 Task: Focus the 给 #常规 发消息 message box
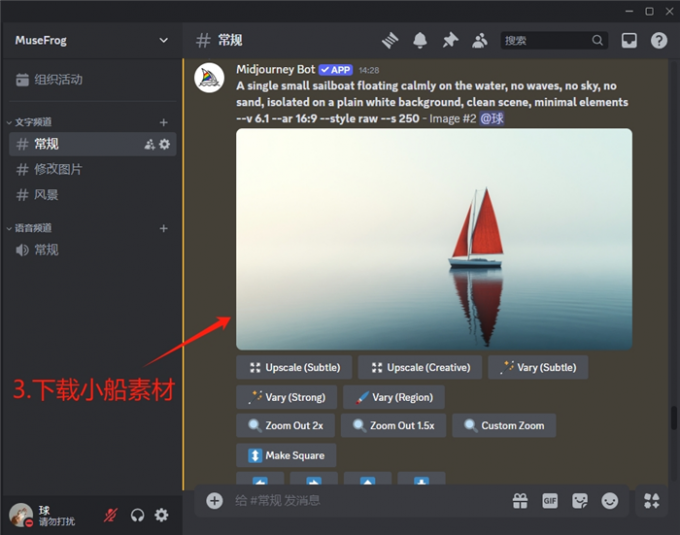[369, 501]
